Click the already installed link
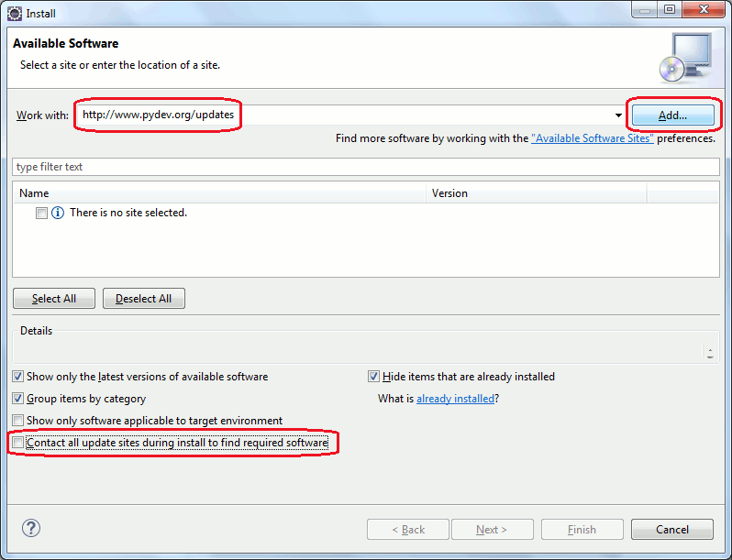Viewport: 732px width, 560px height. click(x=455, y=399)
